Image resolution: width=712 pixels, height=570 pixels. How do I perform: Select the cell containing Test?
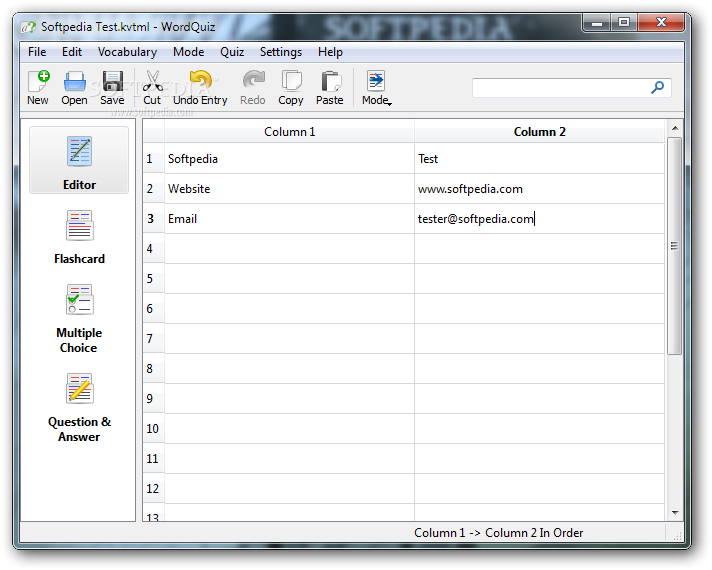[x=539, y=159]
